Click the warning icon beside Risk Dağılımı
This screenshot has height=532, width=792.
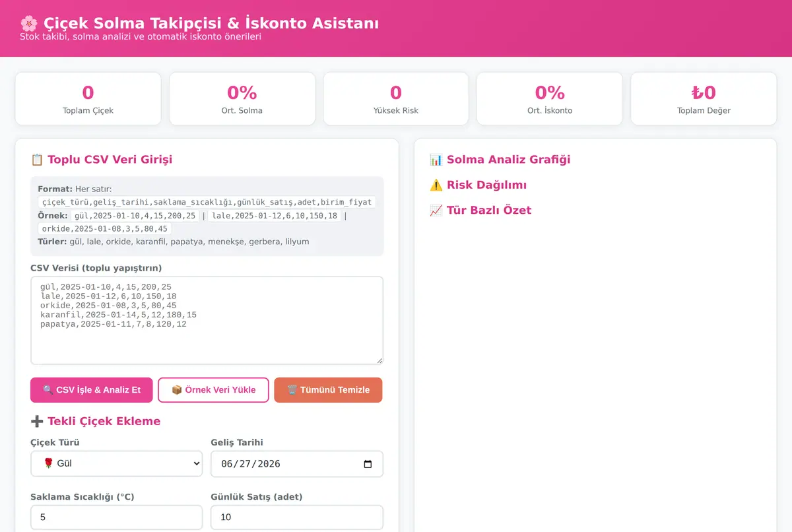[436, 185]
